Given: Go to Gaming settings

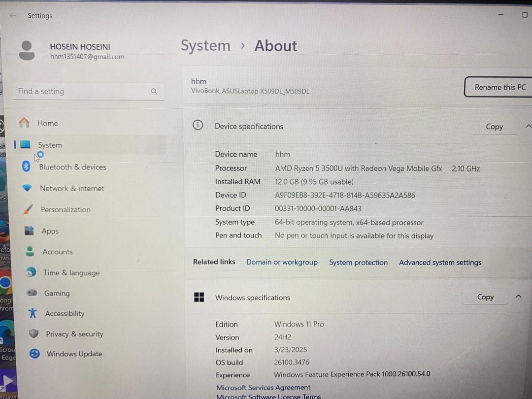Looking at the screenshot, I should (x=57, y=293).
